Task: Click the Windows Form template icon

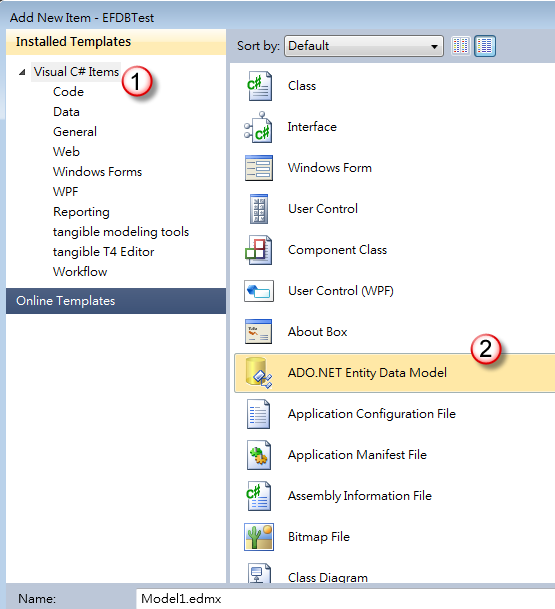Action: point(259,168)
